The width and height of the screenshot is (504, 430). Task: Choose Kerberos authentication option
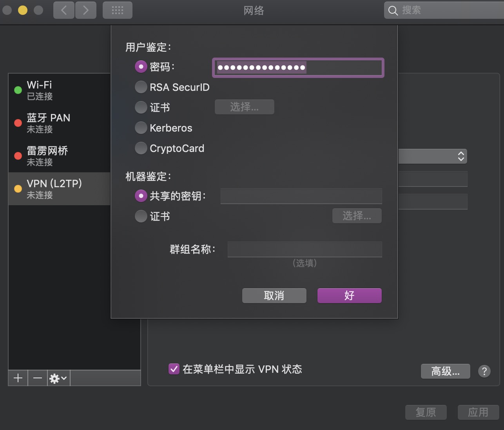tap(141, 128)
